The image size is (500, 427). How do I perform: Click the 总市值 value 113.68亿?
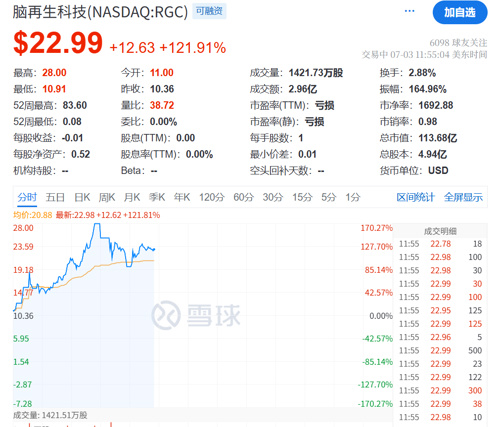tap(438, 138)
